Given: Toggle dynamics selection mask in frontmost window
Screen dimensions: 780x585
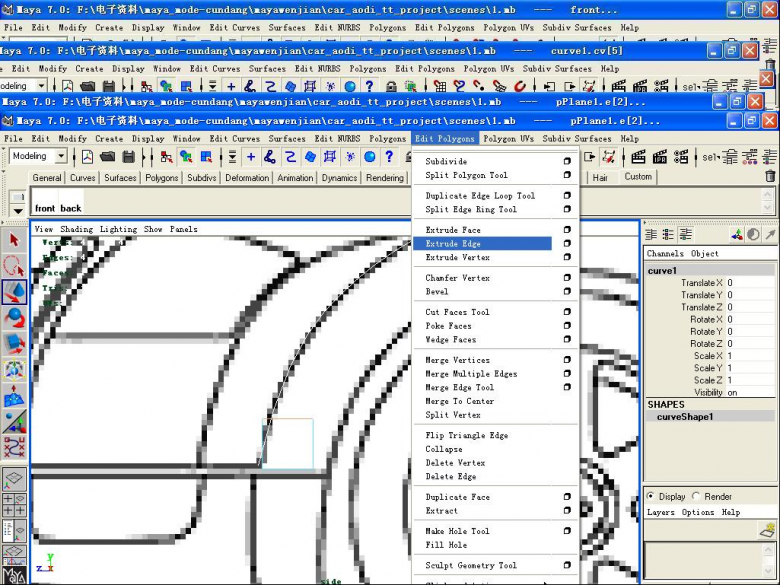Looking at the screenshot, I should click(350, 157).
